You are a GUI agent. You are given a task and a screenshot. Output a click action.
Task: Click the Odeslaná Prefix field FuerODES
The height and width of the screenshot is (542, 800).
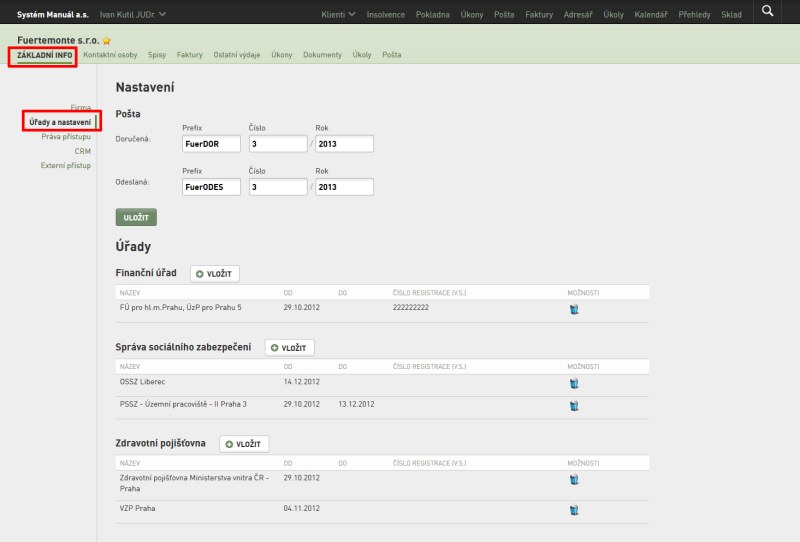211,187
